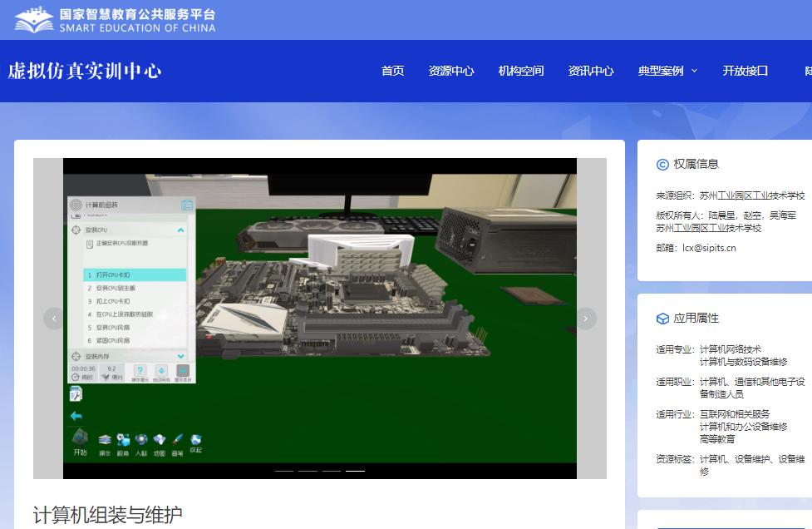Image resolution: width=812 pixels, height=529 pixels.
Task: Click the 操作 icon in simulation toolbar
Action: coord(105,441)
